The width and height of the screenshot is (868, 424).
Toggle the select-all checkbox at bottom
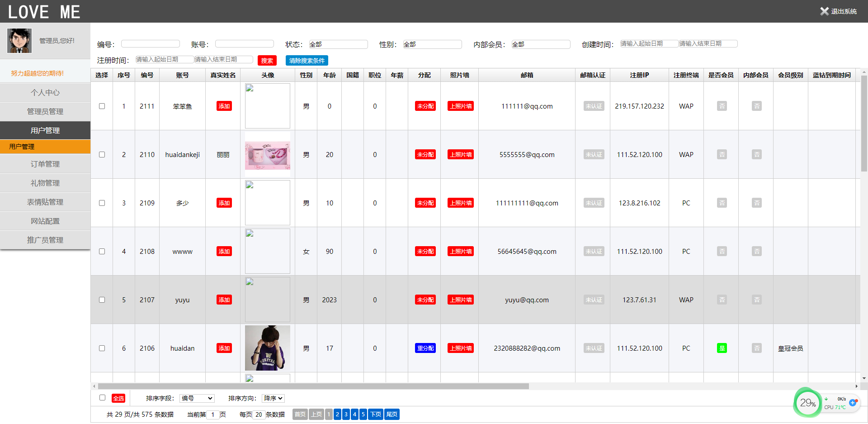tap(102, 398)
